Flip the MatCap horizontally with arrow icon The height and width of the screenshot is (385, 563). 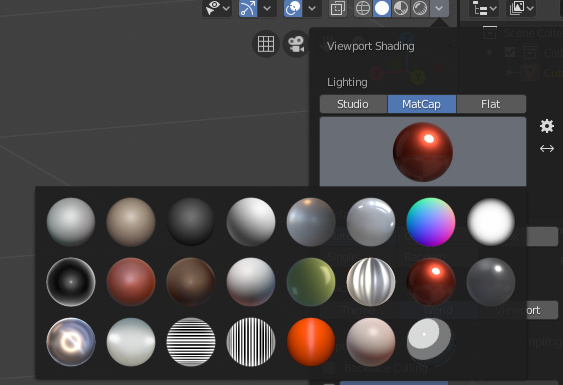[547, 148]
